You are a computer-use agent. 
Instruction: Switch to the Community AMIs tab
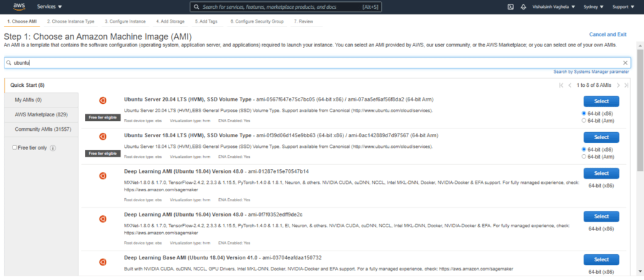[41, 129]
